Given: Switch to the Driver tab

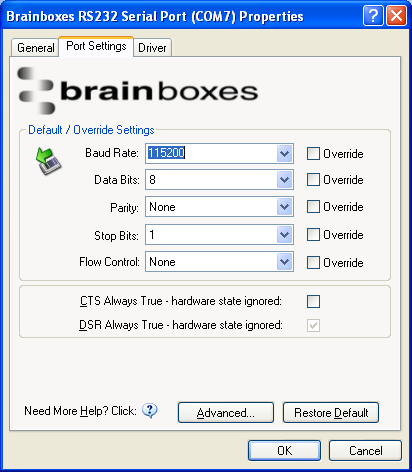Looking at the screenshot, I should pyautogui.click(x=152, y=48).
